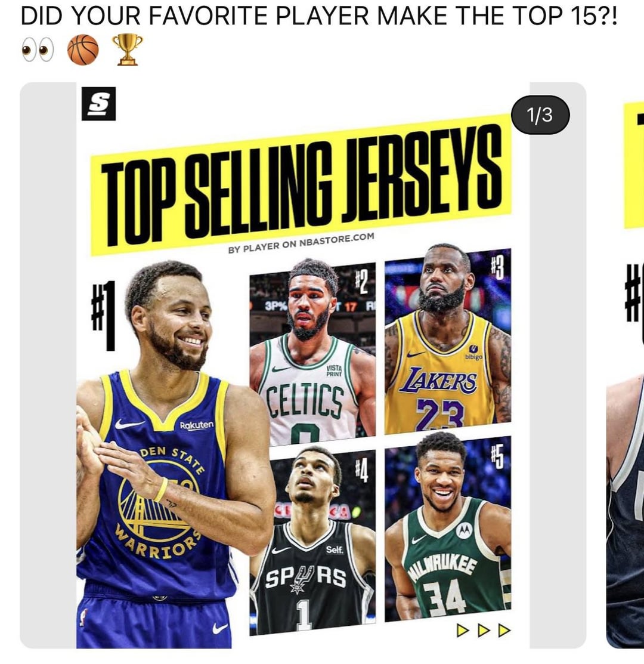
Task: Click the Rakuten sponsor patch on jersey
Action: tap(196, 425)
